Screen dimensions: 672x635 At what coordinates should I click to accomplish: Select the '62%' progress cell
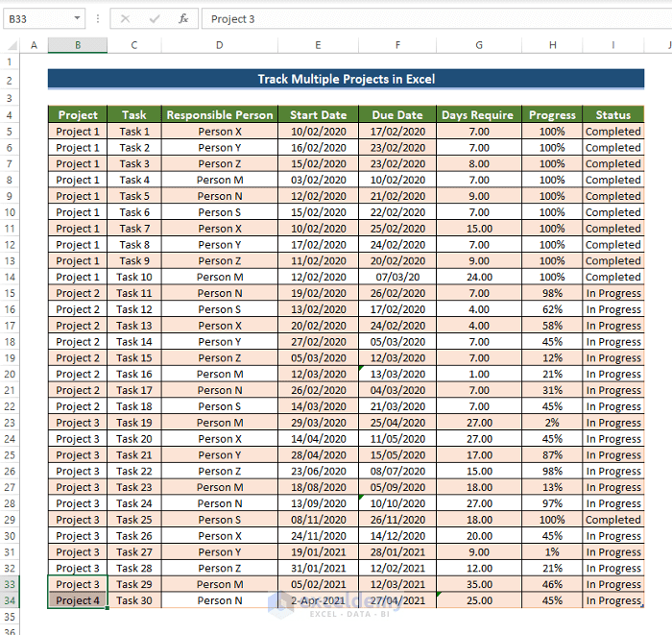coord(552,309)
